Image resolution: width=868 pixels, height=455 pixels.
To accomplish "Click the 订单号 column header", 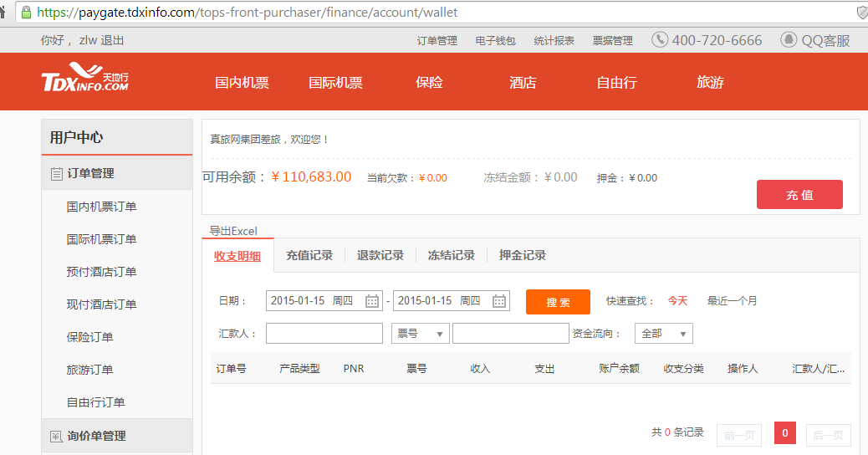I will [232, 369].
